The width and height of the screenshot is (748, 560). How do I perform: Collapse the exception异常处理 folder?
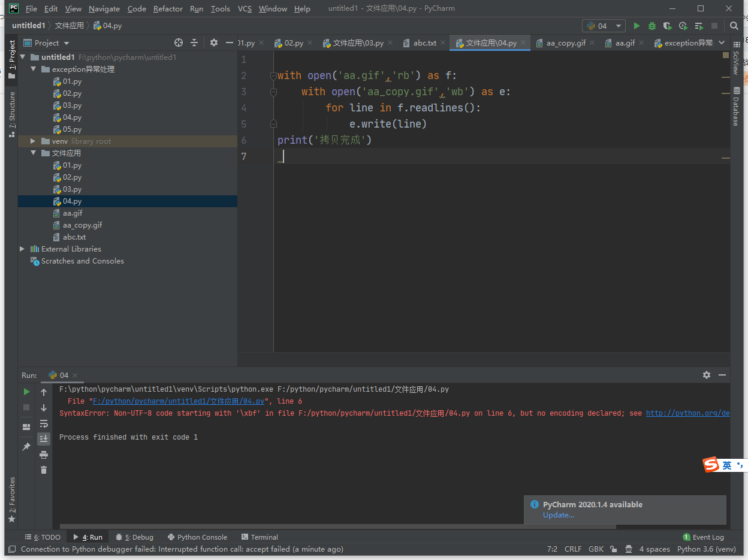pos(34,69)
